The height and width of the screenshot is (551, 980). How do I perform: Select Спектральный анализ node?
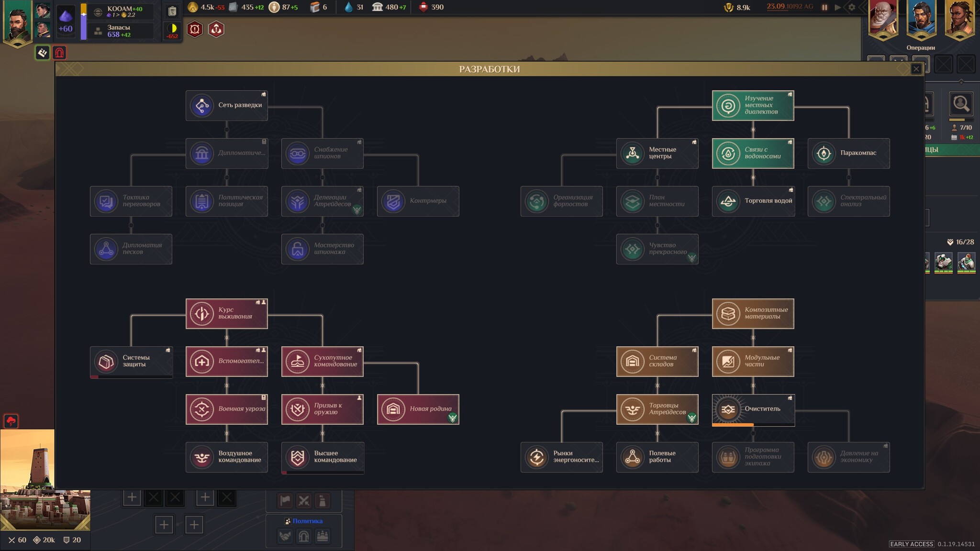tap(848, 201)
